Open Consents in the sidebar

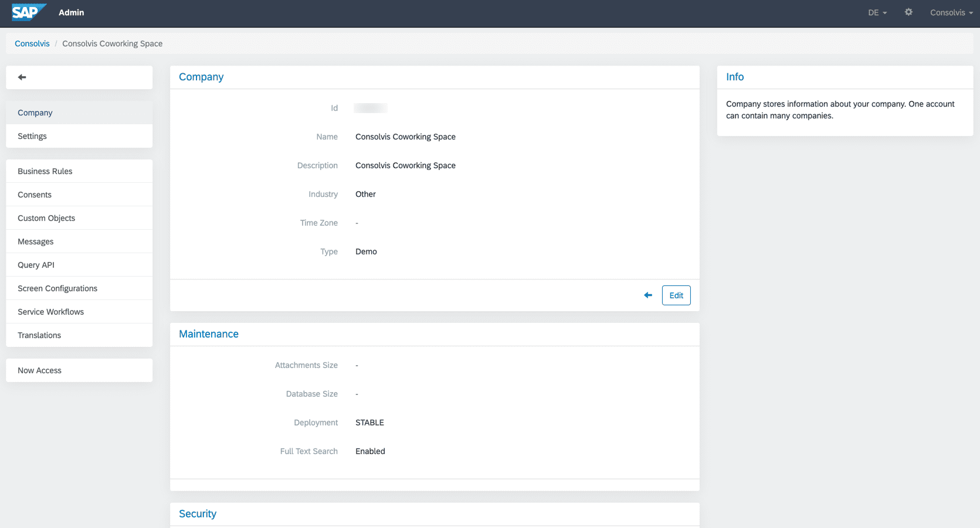(x=79, y=195)
